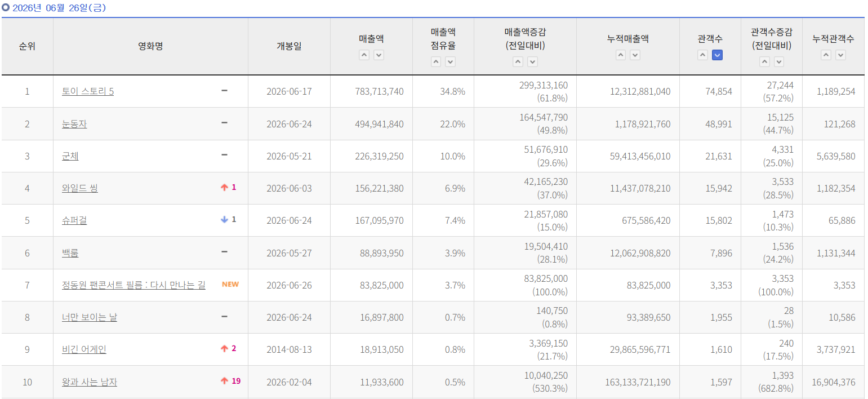868x399 pixels.
Task: Open 정동원 팬콘서트 필름 movie link
Action: 133,285
